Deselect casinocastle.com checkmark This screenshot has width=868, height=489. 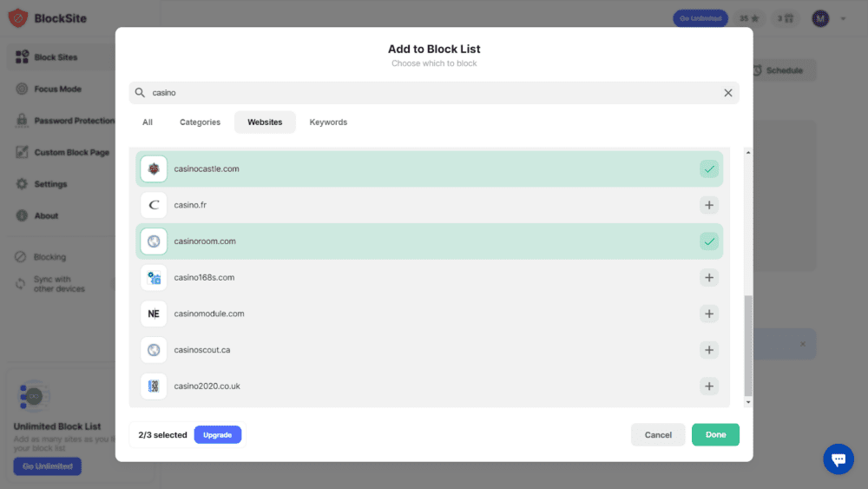click(709, 169)
